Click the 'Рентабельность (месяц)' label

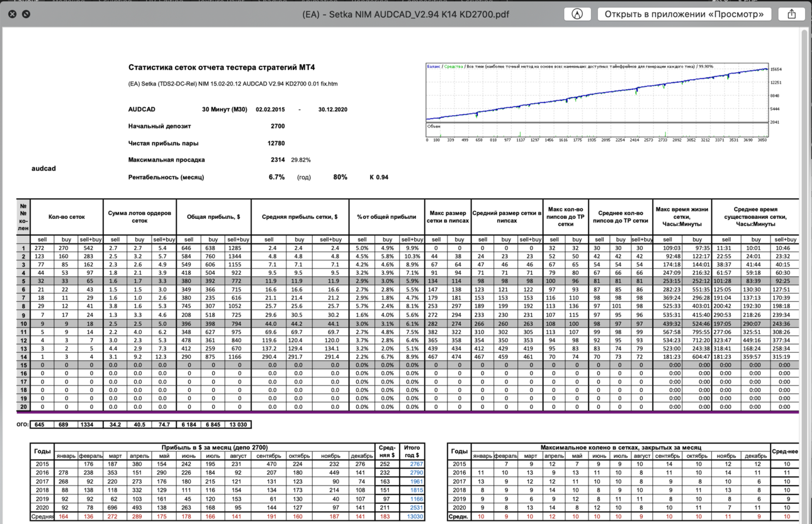pyautogui.click(x=166, y=177)
